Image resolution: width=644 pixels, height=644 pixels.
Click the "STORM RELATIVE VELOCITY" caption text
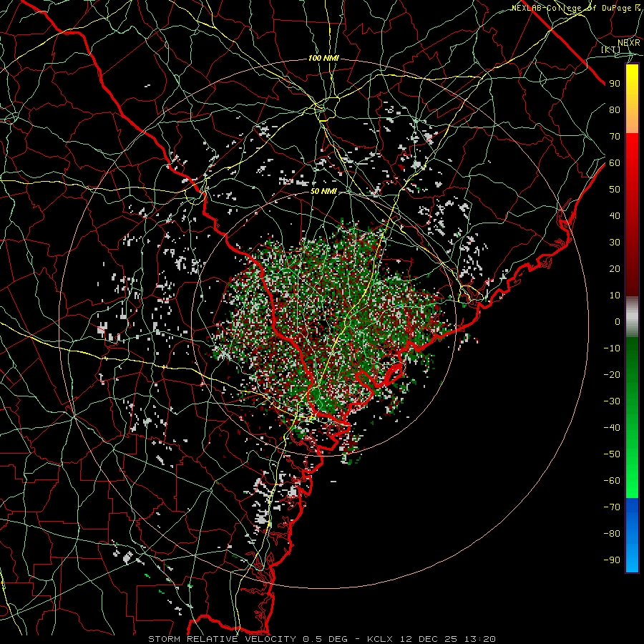click(222, 639)
